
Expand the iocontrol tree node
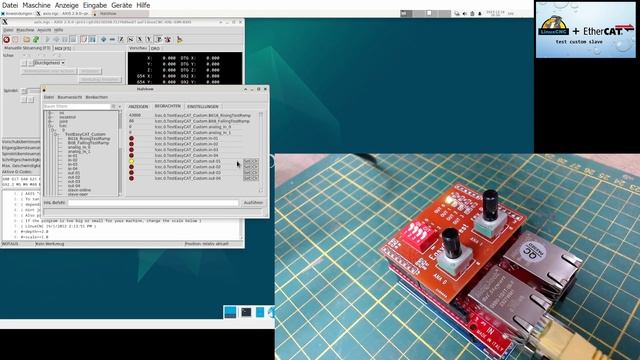tap(51, 117)
